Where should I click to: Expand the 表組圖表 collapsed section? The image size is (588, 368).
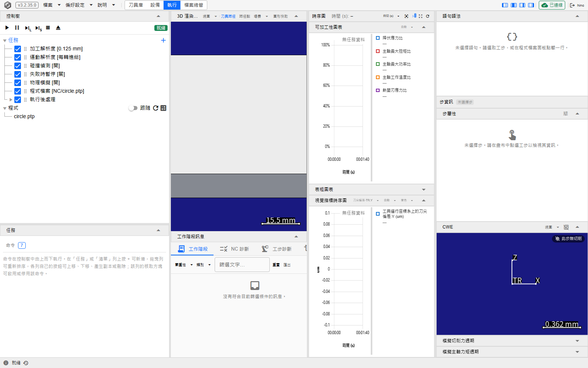click(x=424, y=190)
